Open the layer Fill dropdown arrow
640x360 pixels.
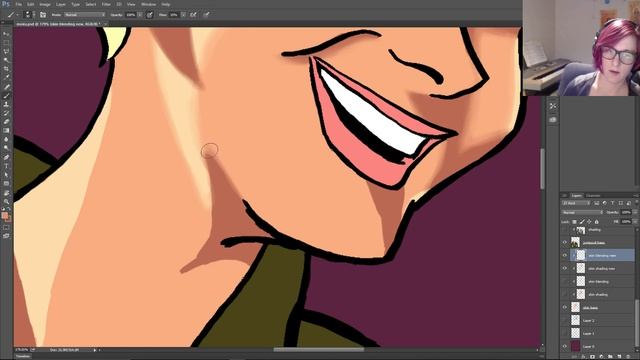click(635, 222)
